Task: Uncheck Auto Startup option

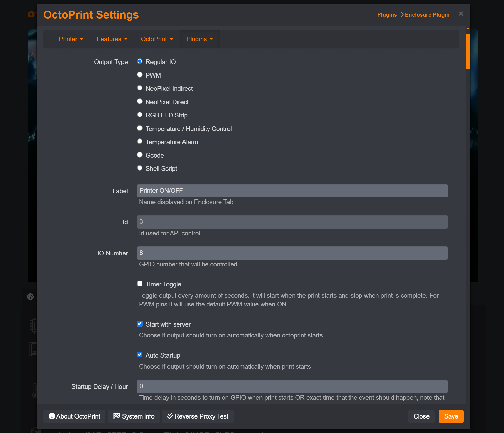Action: [x=140, y=355]
